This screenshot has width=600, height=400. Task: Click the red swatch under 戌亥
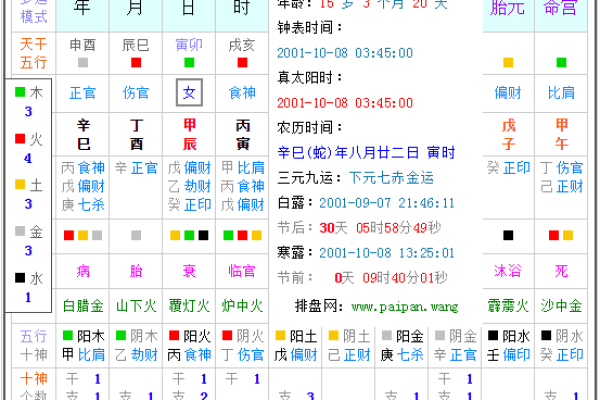click(x=242, y=62)
